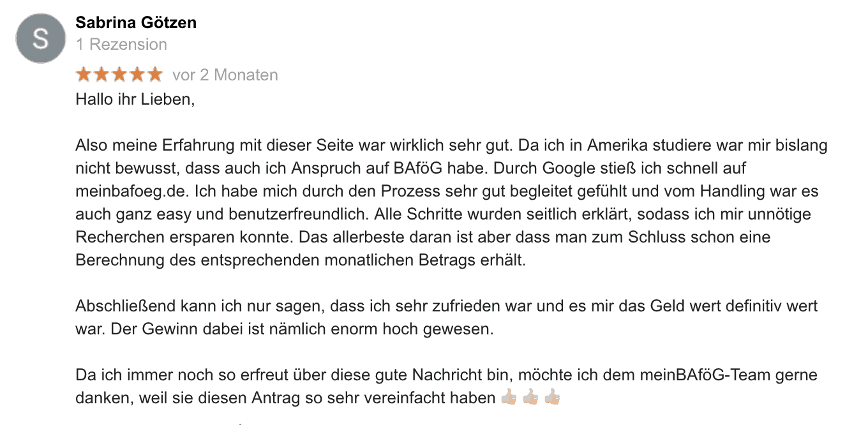Click the "1 Rezension" label
868x425 pixels.
pyautogui.click(x=121, y=45)
